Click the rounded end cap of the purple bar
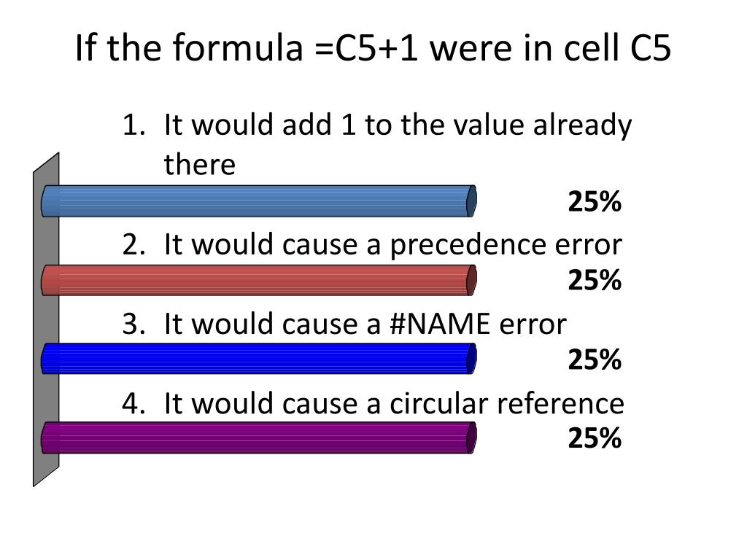747x560 pixels. coord(471,437)
